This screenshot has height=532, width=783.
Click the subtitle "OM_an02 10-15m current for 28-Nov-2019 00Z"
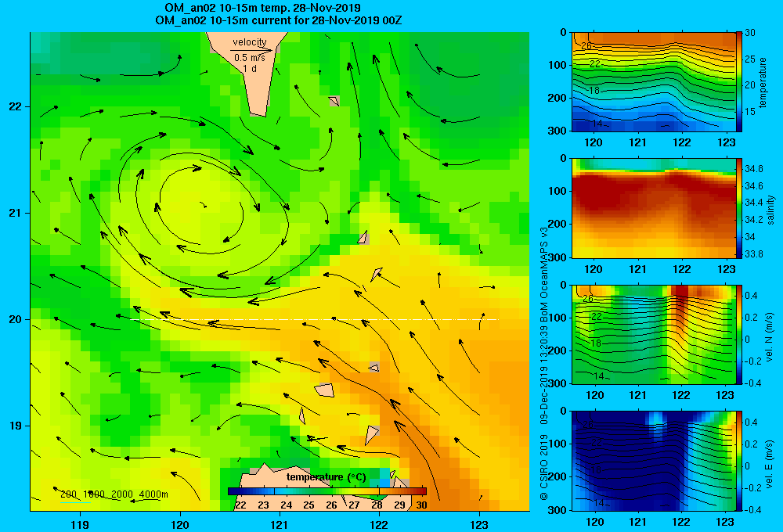[x=279, y=20]
